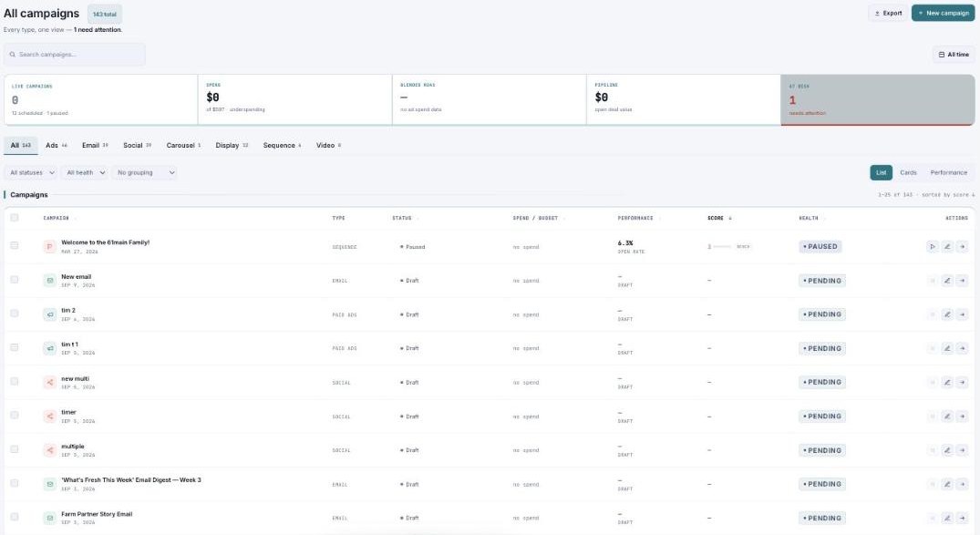Open the At Risk needs attention card
Viewport: 980px width, 535px height.
point(878,100)
